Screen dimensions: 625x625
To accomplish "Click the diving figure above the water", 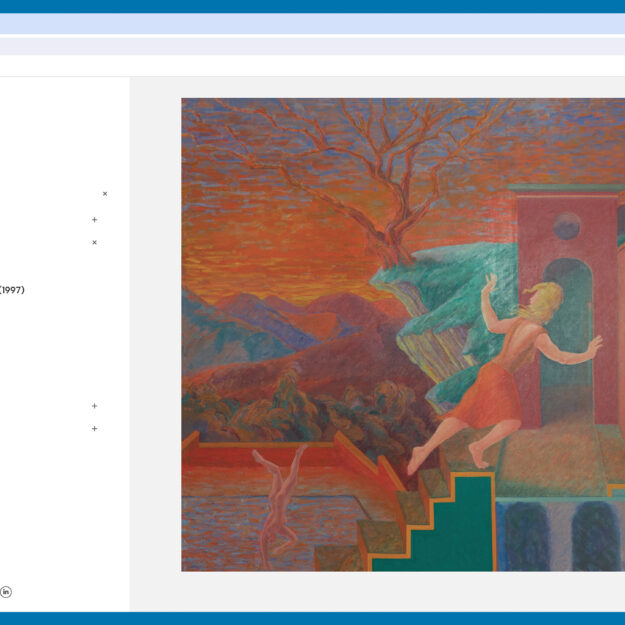I will click(275, 500).
